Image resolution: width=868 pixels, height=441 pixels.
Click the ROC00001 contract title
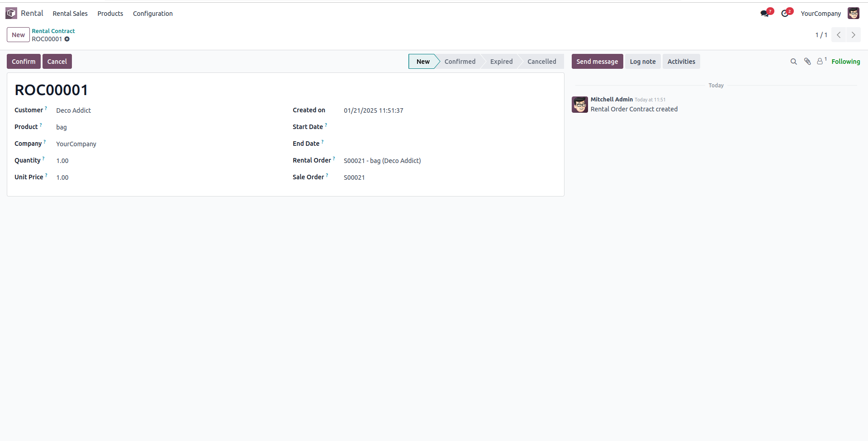point(51,90)
